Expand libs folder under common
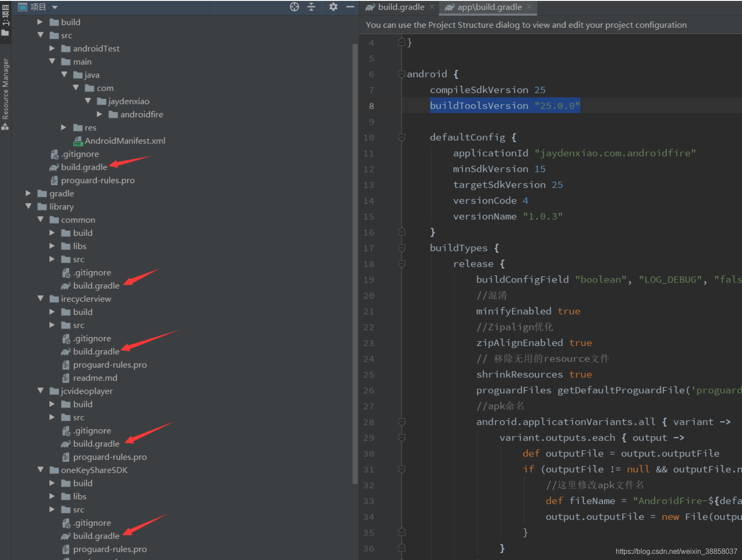 (x=52, y=246)
